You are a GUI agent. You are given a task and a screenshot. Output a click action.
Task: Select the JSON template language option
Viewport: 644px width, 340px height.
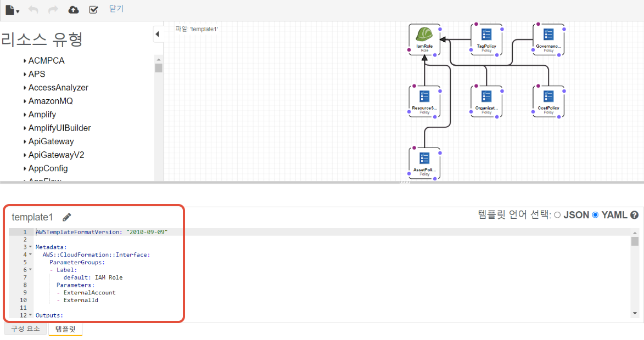pyautogui.click(x=557, y=215)
